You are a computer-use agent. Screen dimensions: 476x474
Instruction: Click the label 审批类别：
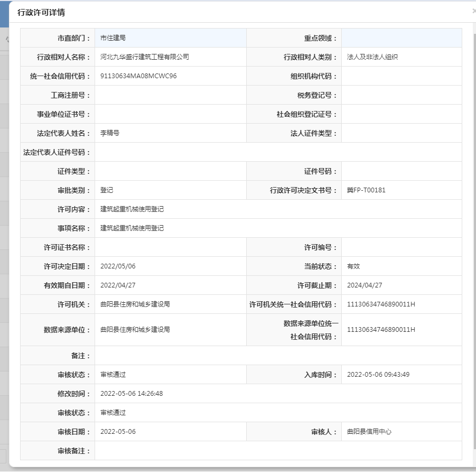click(74, 190)
